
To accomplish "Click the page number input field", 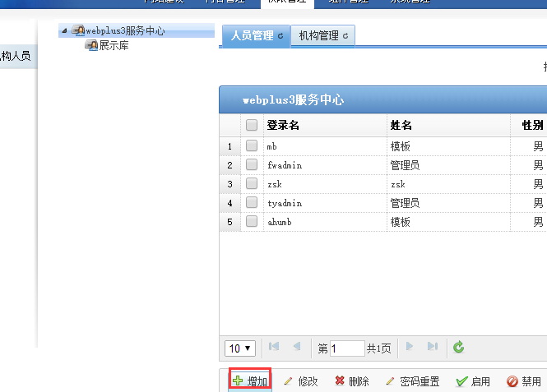I will click(346, 348).
